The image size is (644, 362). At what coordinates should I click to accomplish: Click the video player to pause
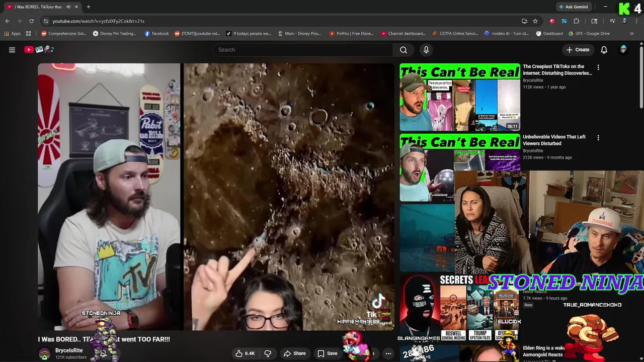click(216, 197)
